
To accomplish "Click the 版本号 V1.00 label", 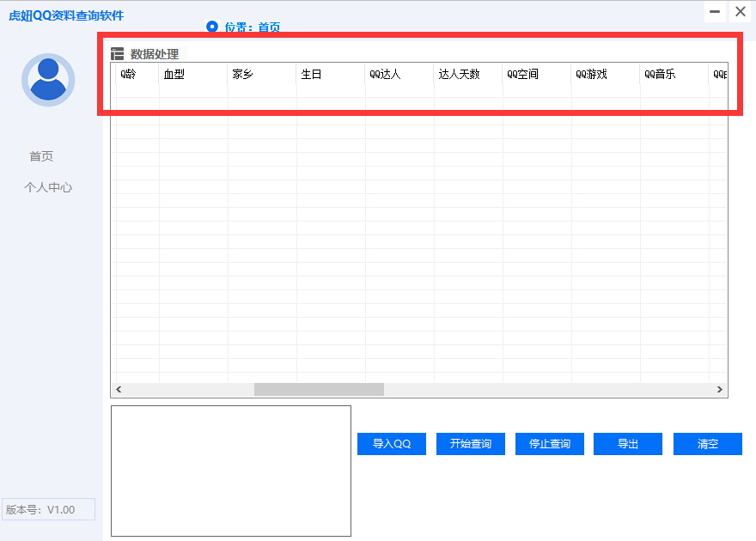I will coord(48,509).
